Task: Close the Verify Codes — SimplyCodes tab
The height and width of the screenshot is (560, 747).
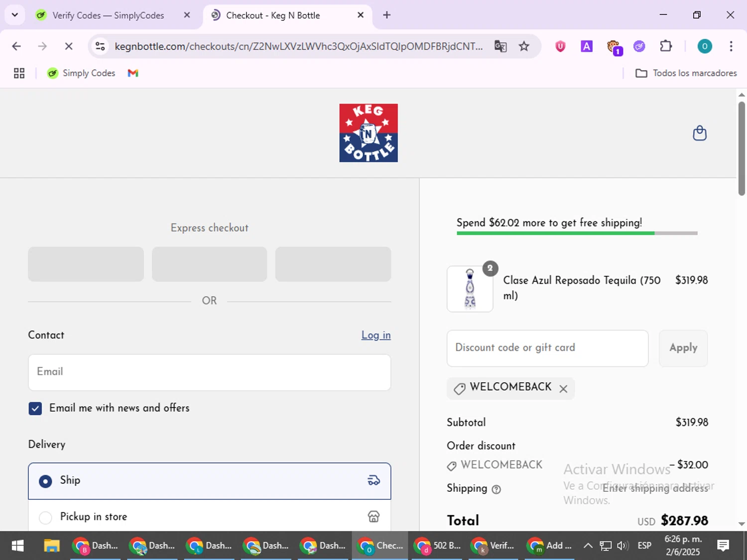Action: pyautogui.click(x=187, y=15)
